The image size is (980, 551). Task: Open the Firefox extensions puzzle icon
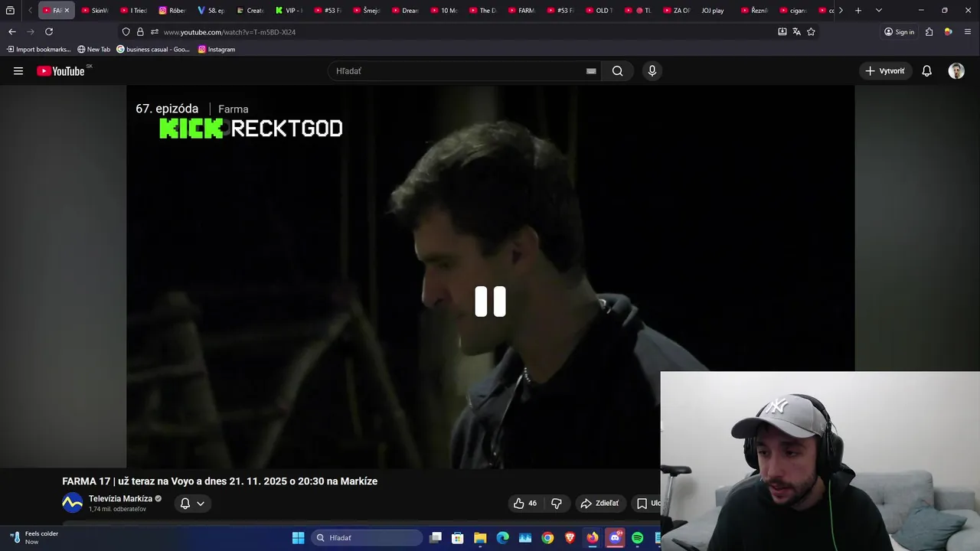coord(929,32)
